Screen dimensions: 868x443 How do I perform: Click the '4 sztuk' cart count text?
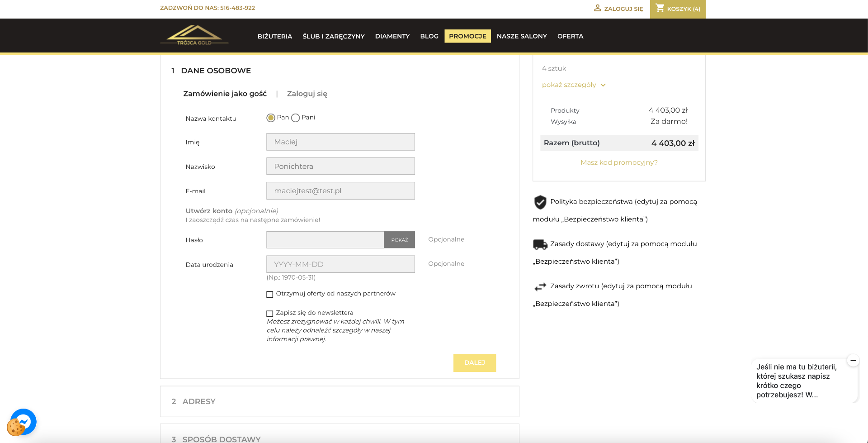coord(554,68)
